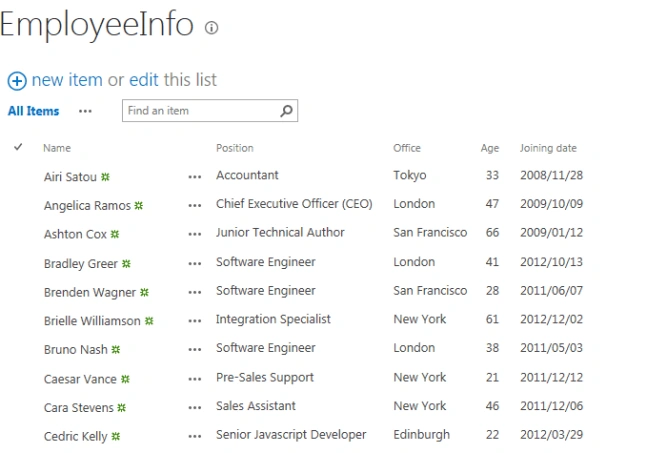Click green new badge next to Angelica Ramos
This screenshot has height=453, width=650.
point(139,206)
